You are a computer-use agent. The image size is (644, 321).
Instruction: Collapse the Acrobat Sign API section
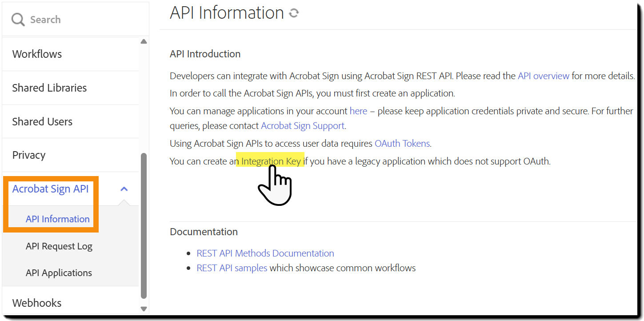[x=124, y=189]
